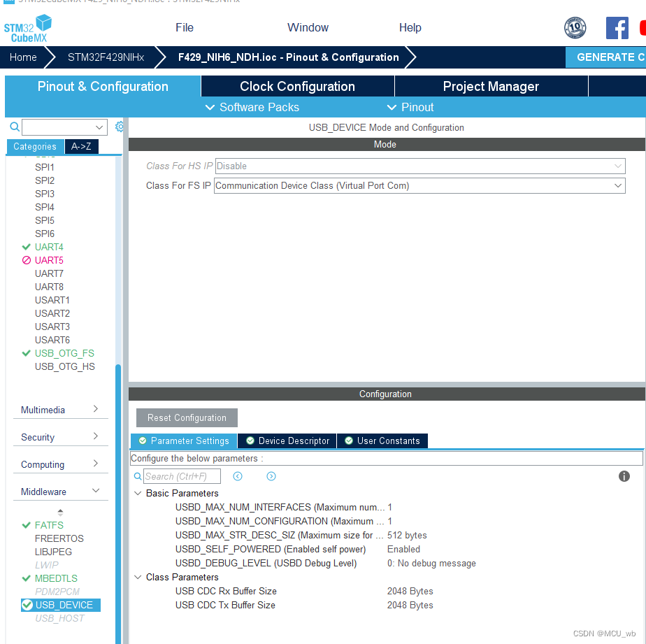Screen dimensions: 646x644
Task: Switch to Project Manager tab
Action: click(x=491, y=86)
